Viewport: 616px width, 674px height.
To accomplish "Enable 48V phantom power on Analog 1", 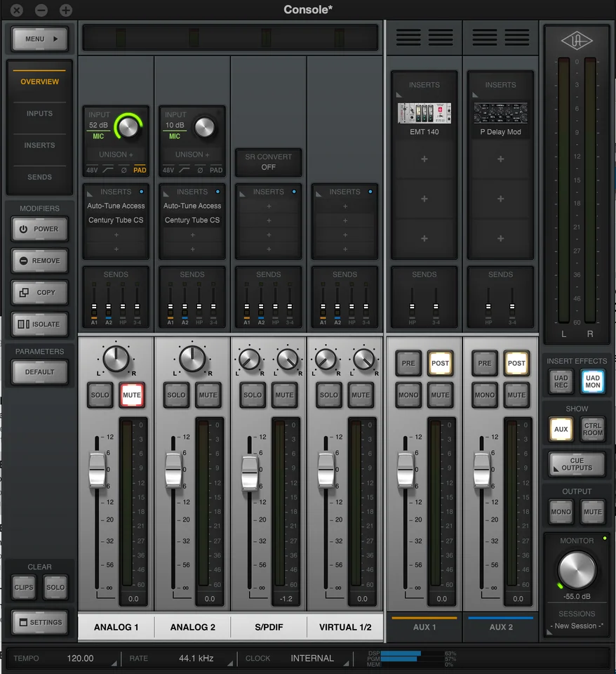I will pyautogui.click(x=92, y=170).
